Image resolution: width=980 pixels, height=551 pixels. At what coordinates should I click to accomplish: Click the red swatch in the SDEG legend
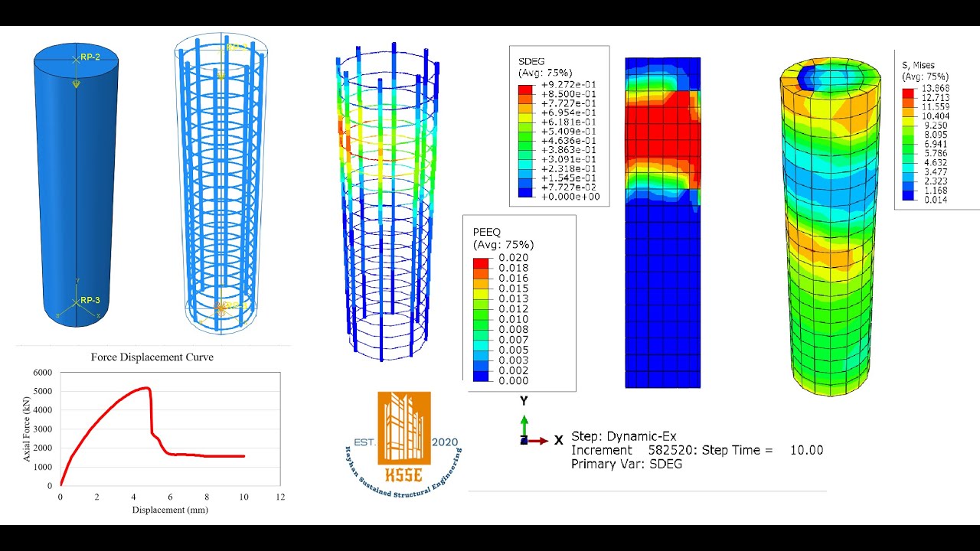click(x=525, y=90)
